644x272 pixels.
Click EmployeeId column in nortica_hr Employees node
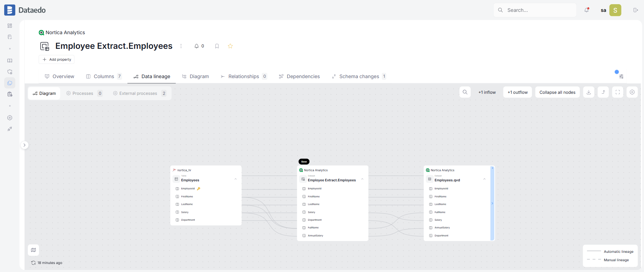point(188,189)
